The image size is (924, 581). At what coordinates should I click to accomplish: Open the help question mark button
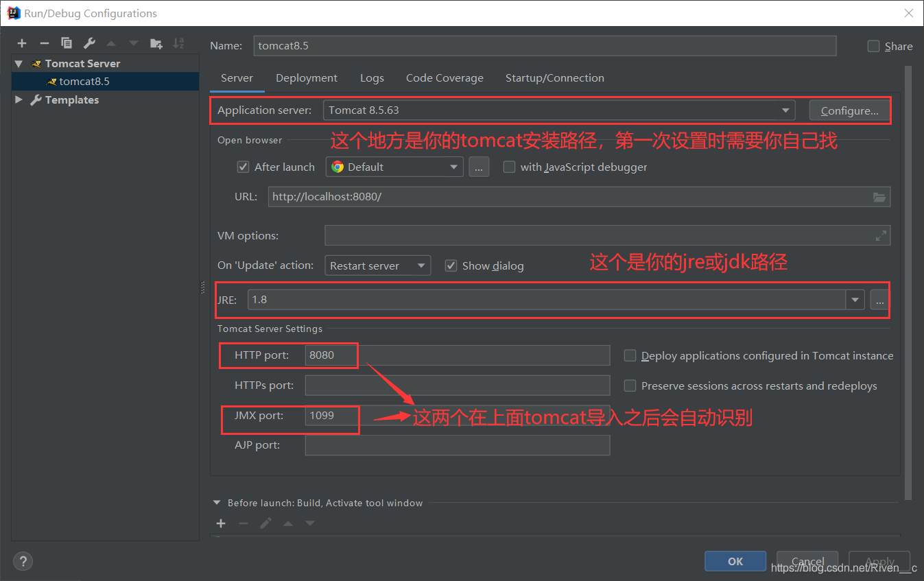[x=23, y=560]
